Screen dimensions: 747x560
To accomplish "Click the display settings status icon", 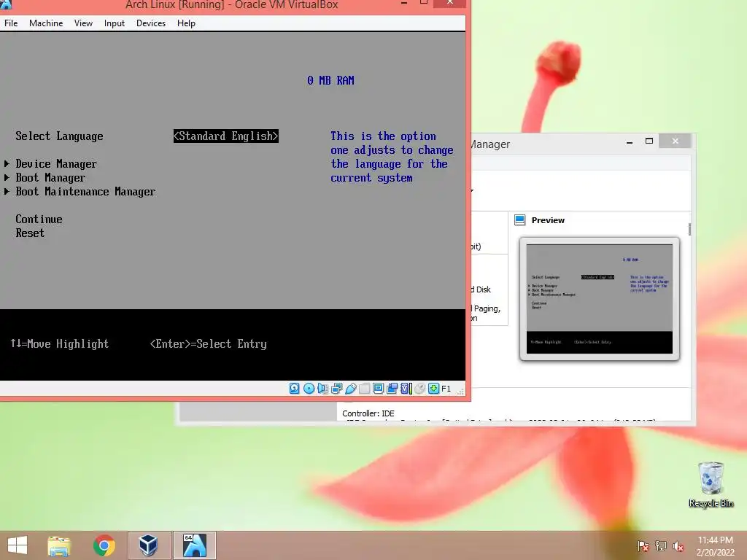I will (x=379, y=389).
